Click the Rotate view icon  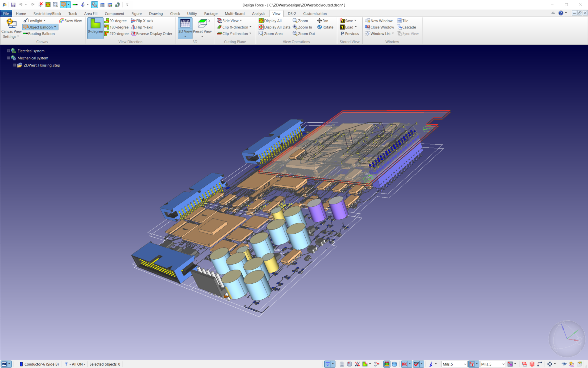coord(325,27)
